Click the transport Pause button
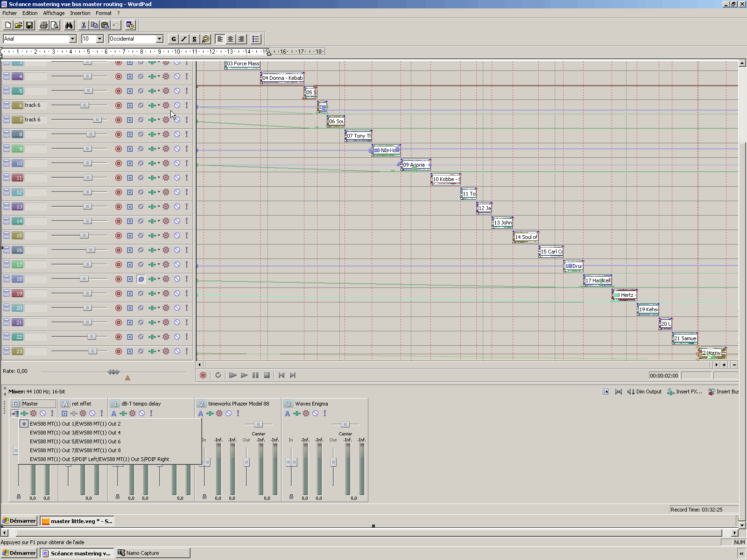 (x=255, y=375)
